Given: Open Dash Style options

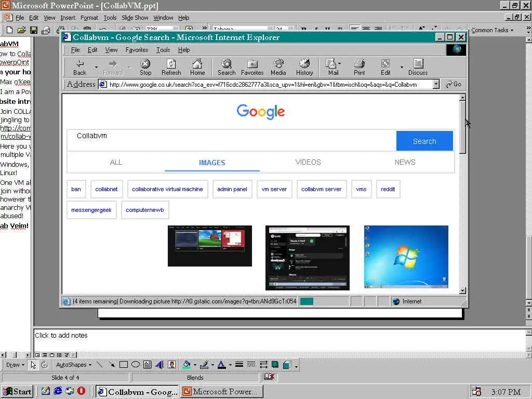Looking at the screenshot, I should pyautogui.click(x=251, y=365).
